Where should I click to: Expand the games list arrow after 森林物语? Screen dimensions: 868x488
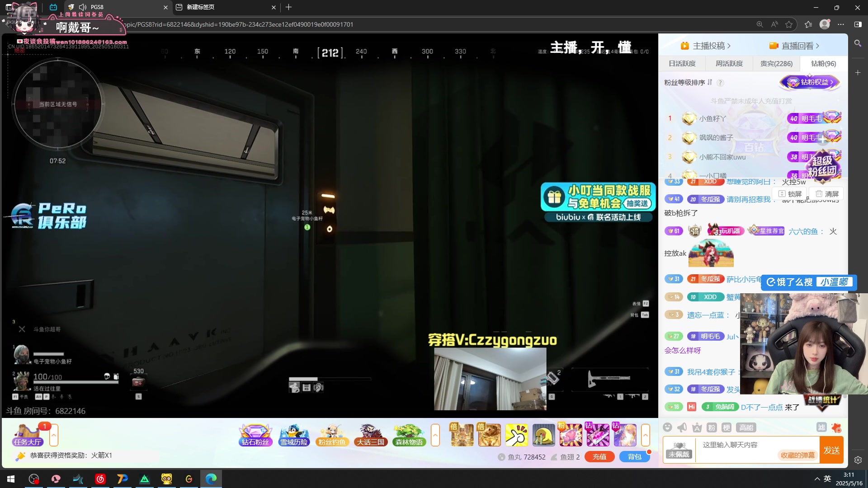tap(435, 435)
